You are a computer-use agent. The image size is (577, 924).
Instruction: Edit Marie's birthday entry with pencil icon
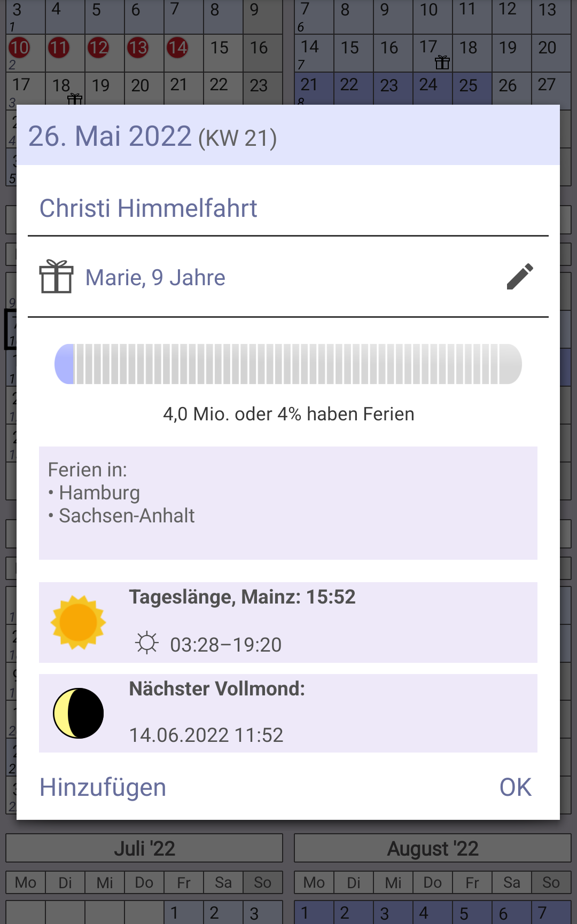(520, 277)
